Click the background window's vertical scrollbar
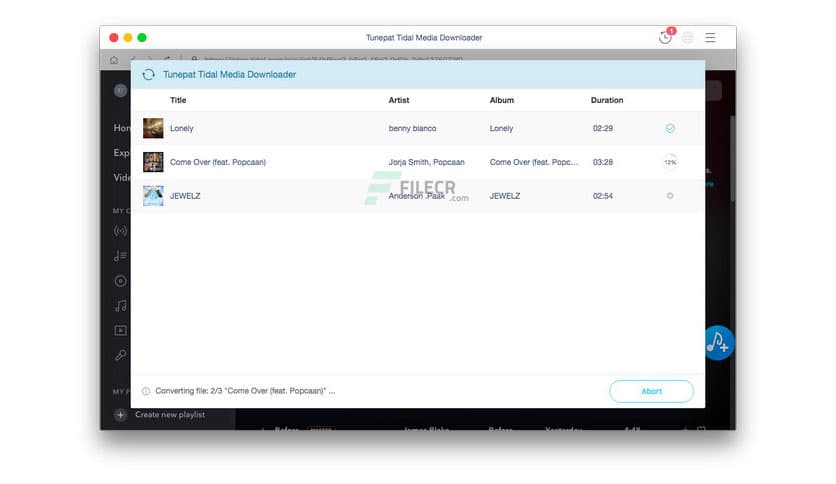 [733, 160]
